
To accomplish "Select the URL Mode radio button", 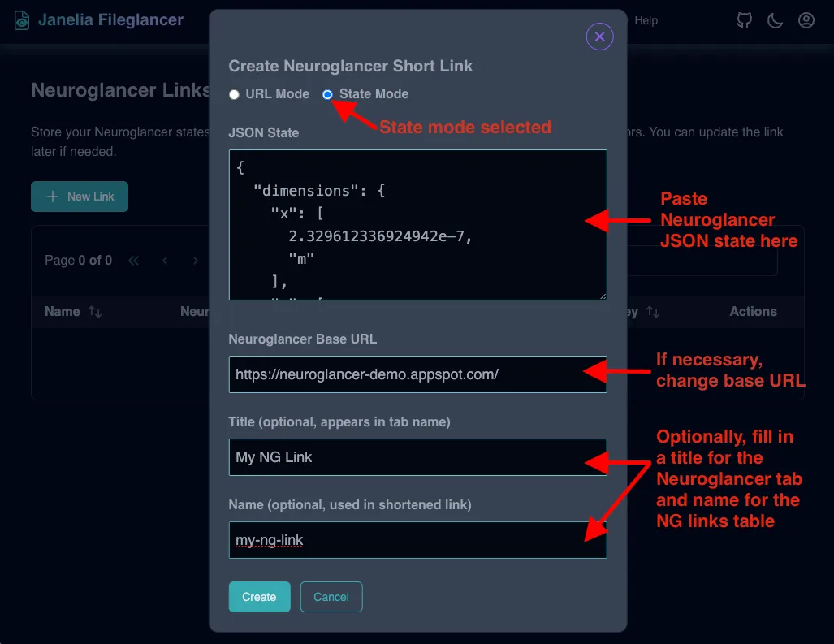I will click(234, 94).
